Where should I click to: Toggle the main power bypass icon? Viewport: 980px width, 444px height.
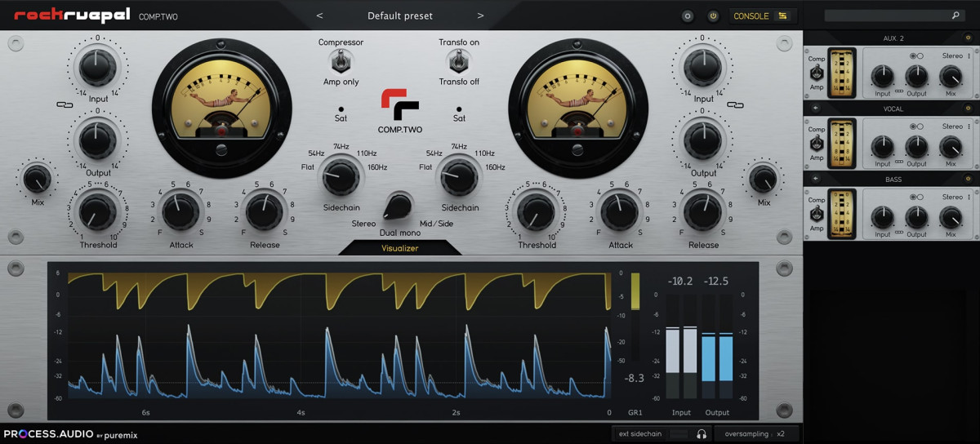click(712, 16)
